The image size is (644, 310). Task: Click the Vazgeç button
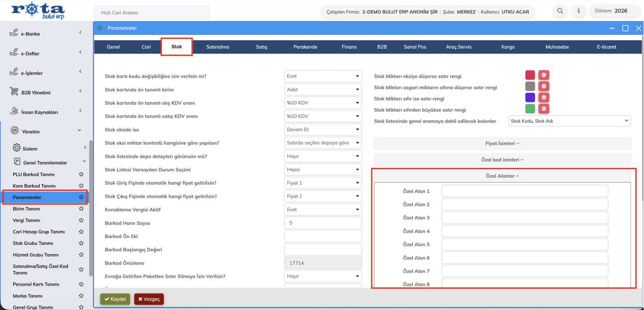(149, 299)
